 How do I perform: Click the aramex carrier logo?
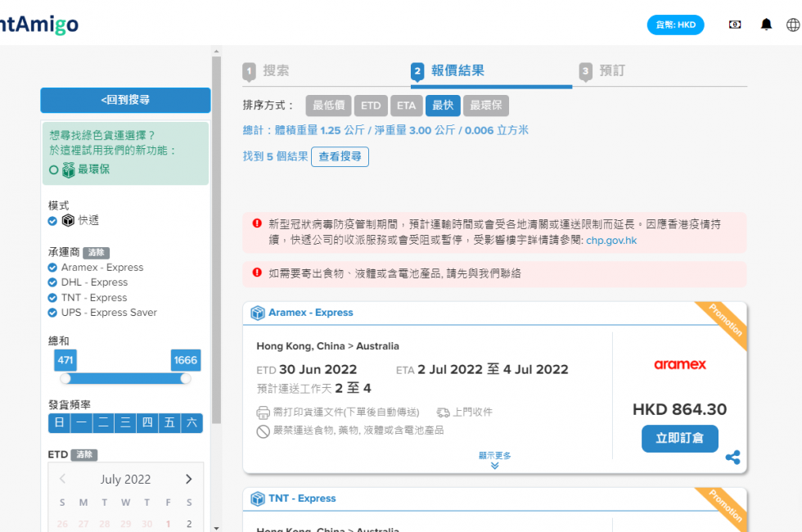click(680, 364)
